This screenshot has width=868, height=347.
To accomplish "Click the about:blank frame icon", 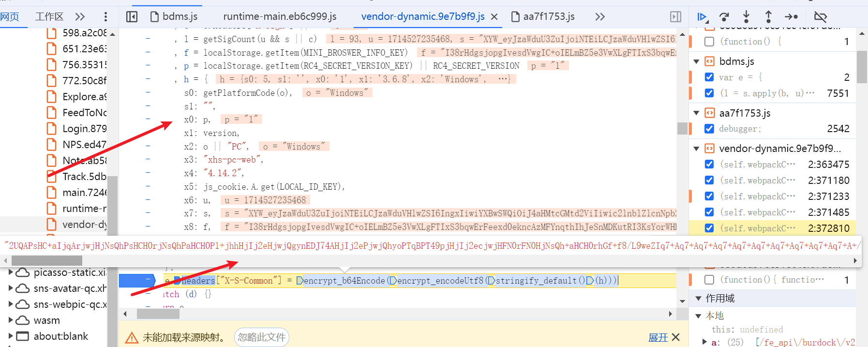I will pyautogui.click(x=22, y=336).
